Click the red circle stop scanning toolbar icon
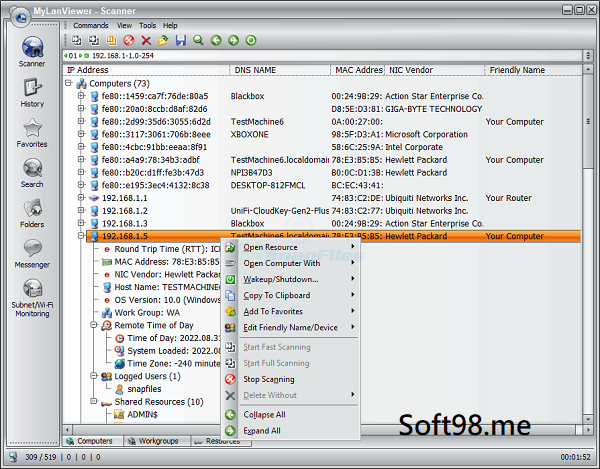Image resolution: width=600 pixels, height=469 pixels. tap(129, 40)
